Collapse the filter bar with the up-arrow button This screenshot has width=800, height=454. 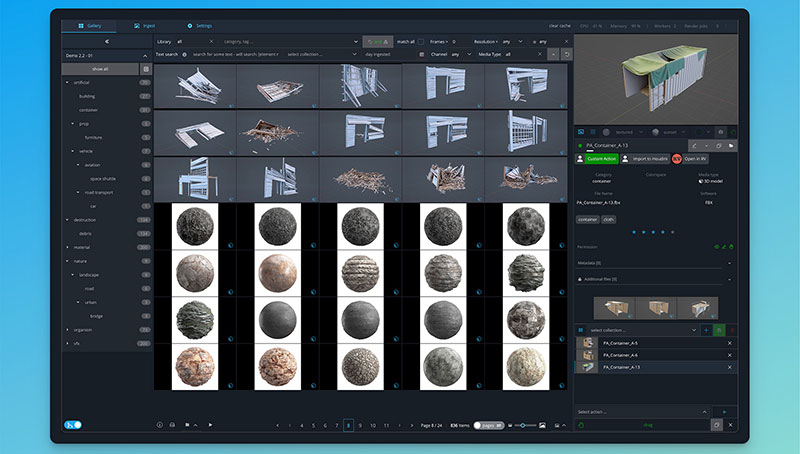click(x=554, y=54)
